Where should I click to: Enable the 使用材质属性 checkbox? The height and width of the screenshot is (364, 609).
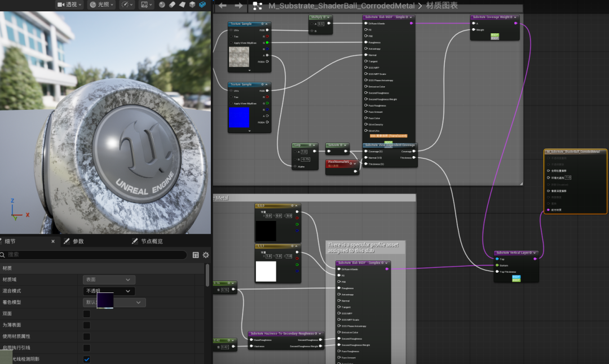tap(87, 336)
